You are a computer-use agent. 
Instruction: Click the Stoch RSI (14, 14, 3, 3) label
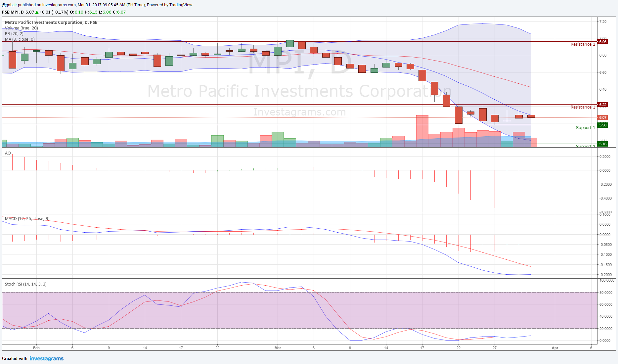coord(26,284)
